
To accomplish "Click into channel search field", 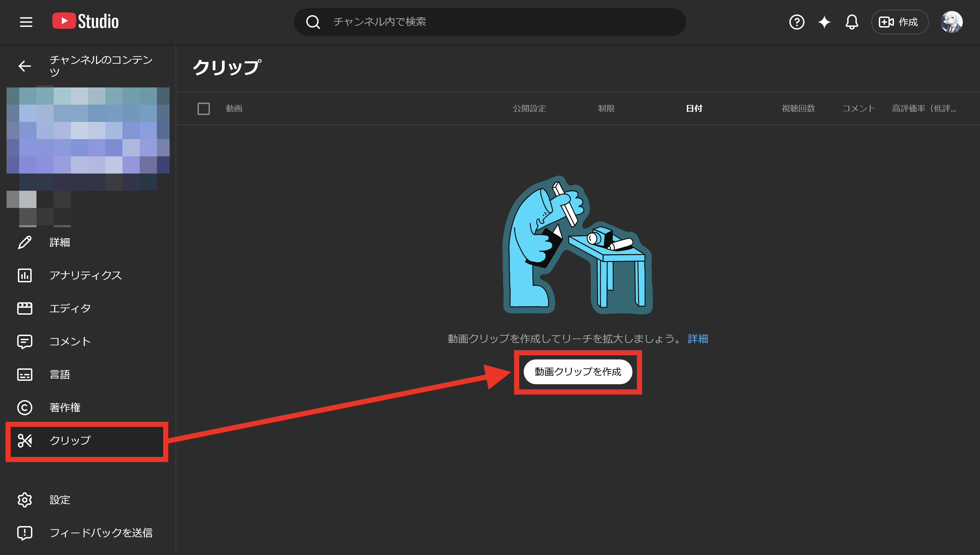I will click(490, 22).
